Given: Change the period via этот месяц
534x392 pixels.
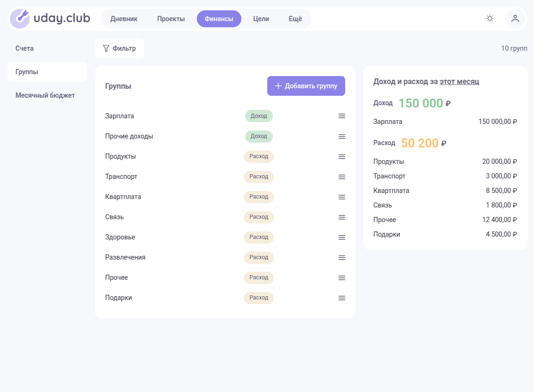Looking at the screenshot, I should point(459,81).
